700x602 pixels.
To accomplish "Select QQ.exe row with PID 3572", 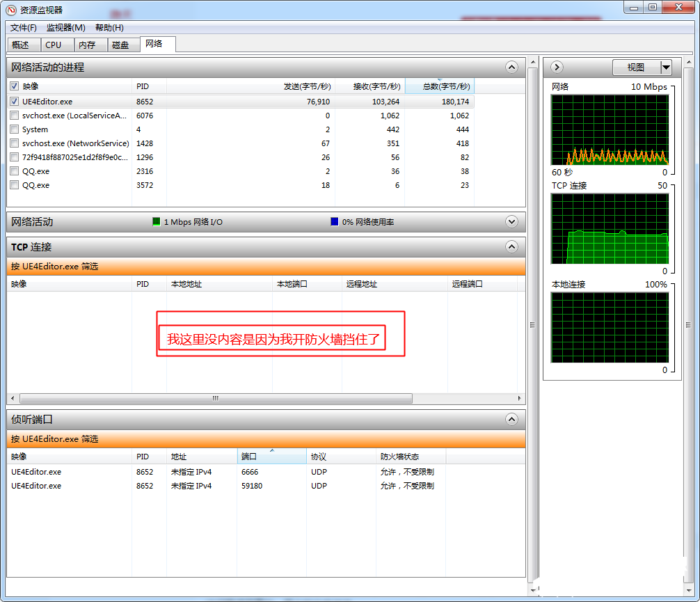I will pos(241,184).
